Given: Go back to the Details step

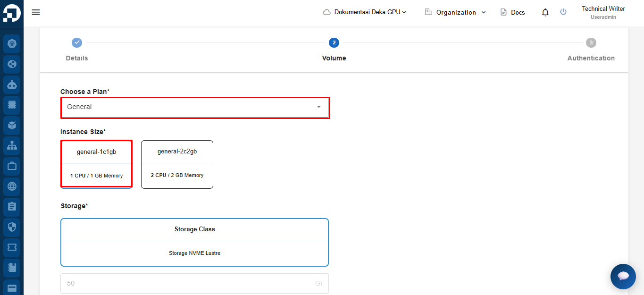Looking at the screenshot, I should (x=77, y=50).
